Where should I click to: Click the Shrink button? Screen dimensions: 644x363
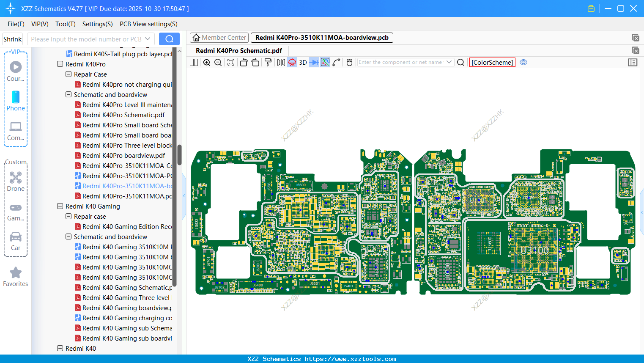13,39
